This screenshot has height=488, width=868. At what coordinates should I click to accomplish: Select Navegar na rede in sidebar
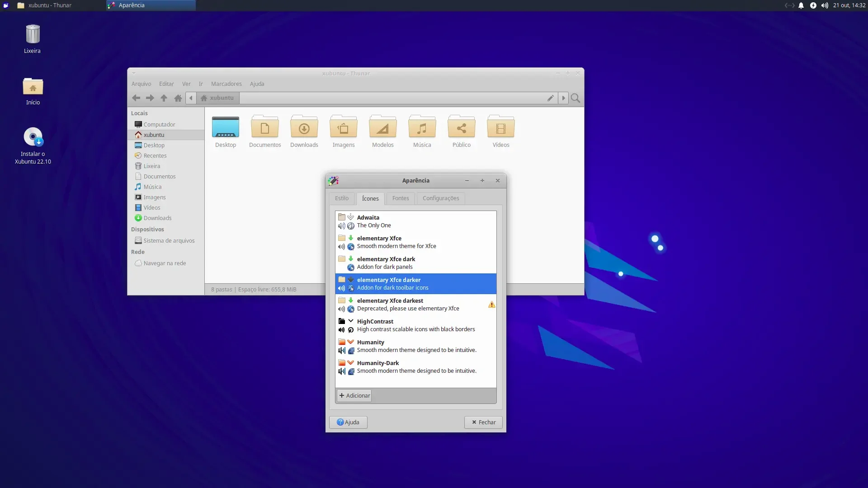pyautogui.click(x=166, y=263)
